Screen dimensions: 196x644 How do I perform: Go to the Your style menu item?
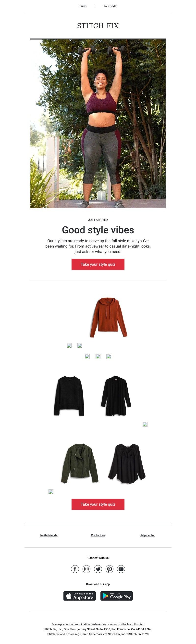coord(110,6)
